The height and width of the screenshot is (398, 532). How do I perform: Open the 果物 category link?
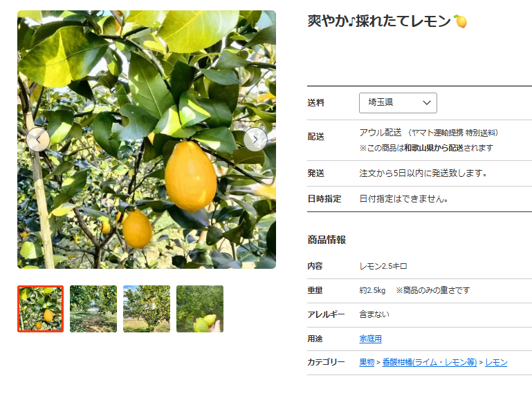tap(367, 363)
